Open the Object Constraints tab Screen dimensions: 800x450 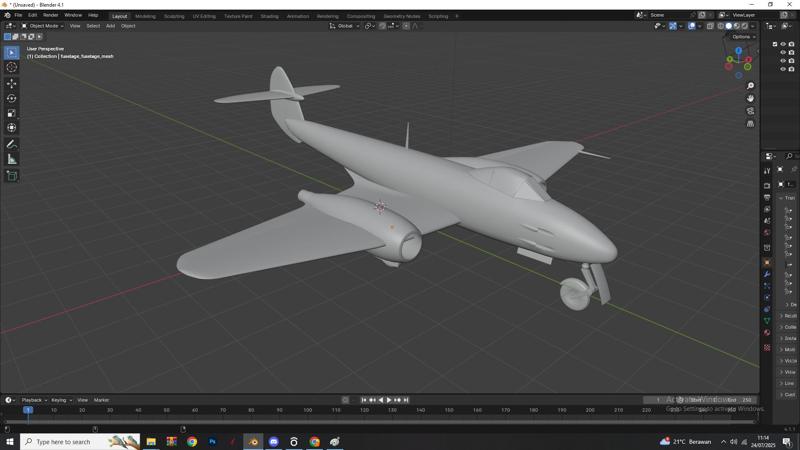767,309
